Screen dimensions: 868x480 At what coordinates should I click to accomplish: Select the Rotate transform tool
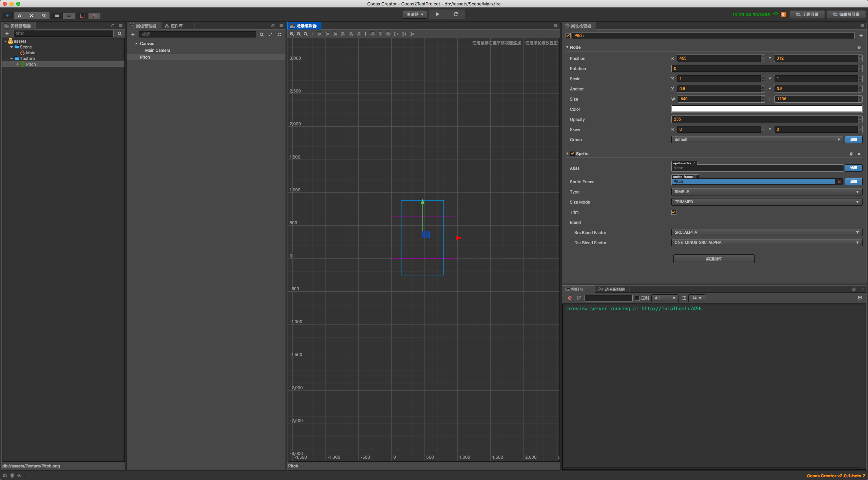(x=20, y=16)
